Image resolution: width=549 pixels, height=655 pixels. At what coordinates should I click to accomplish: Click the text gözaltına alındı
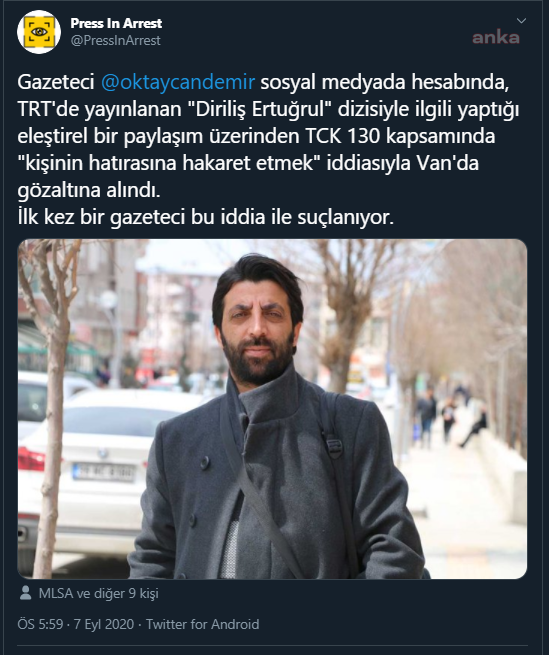click(x=89, y=190)
